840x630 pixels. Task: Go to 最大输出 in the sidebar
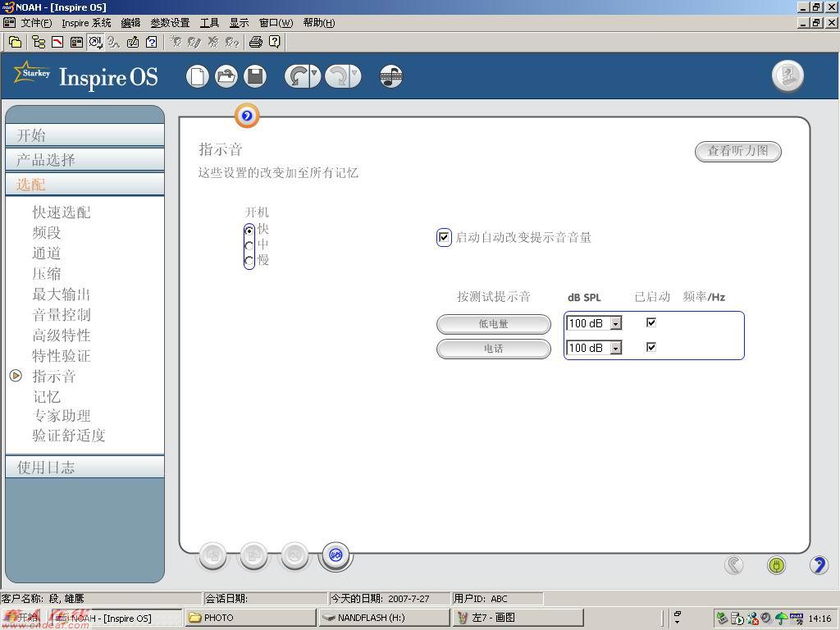click(x=62, y=294)
